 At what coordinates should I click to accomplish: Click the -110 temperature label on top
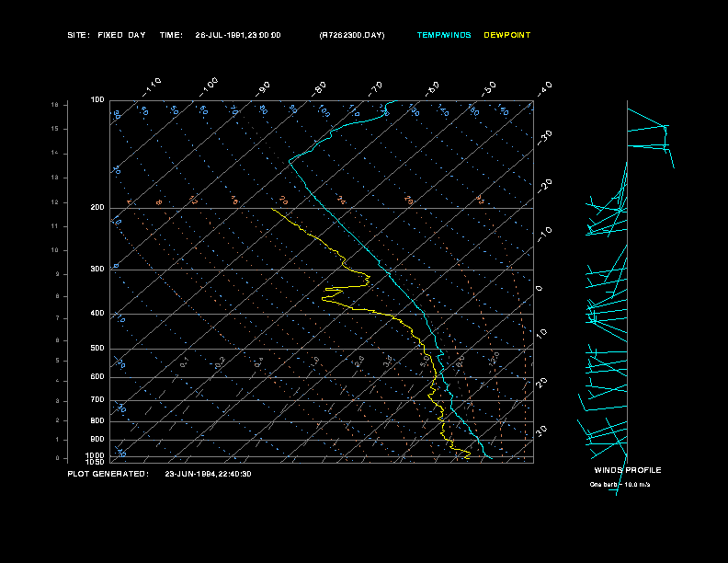click(x=152, y=86)
